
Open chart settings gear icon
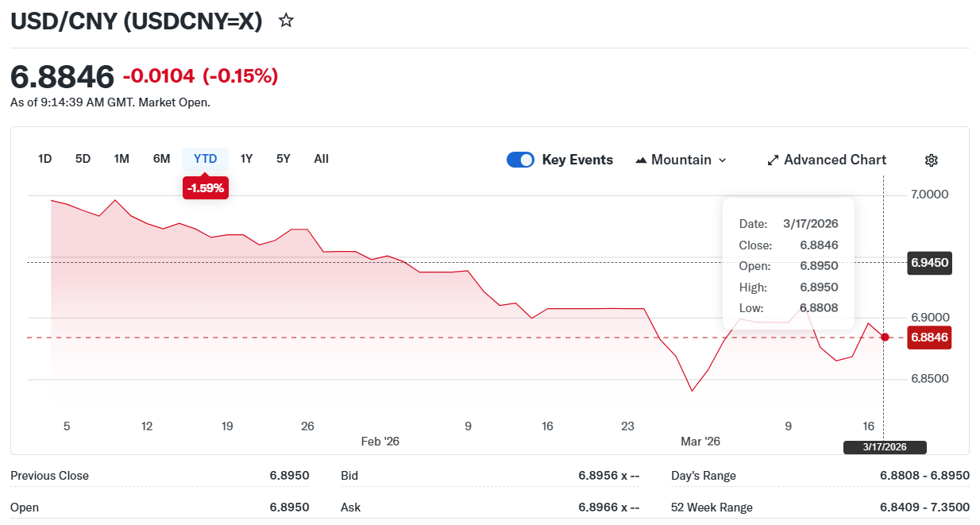932,160
